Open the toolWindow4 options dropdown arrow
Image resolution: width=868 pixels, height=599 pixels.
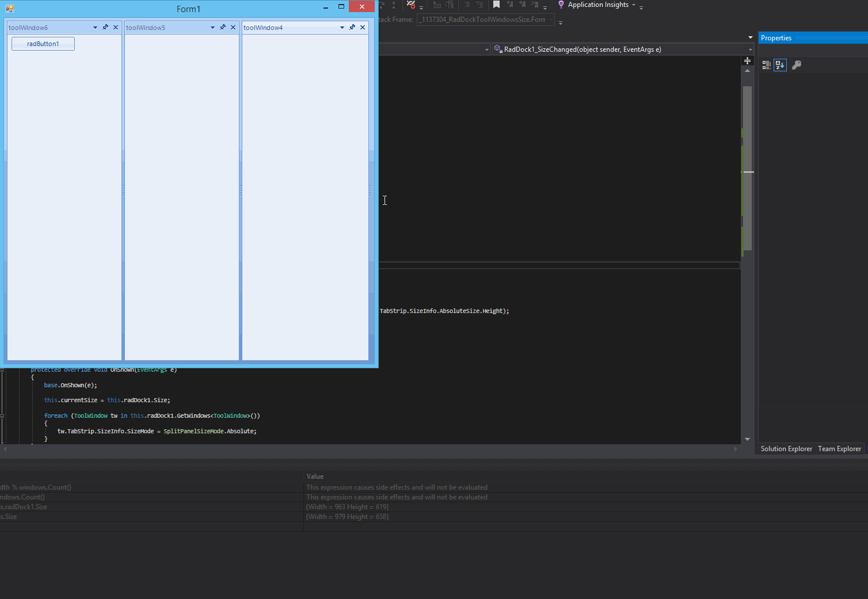[342, 27]
